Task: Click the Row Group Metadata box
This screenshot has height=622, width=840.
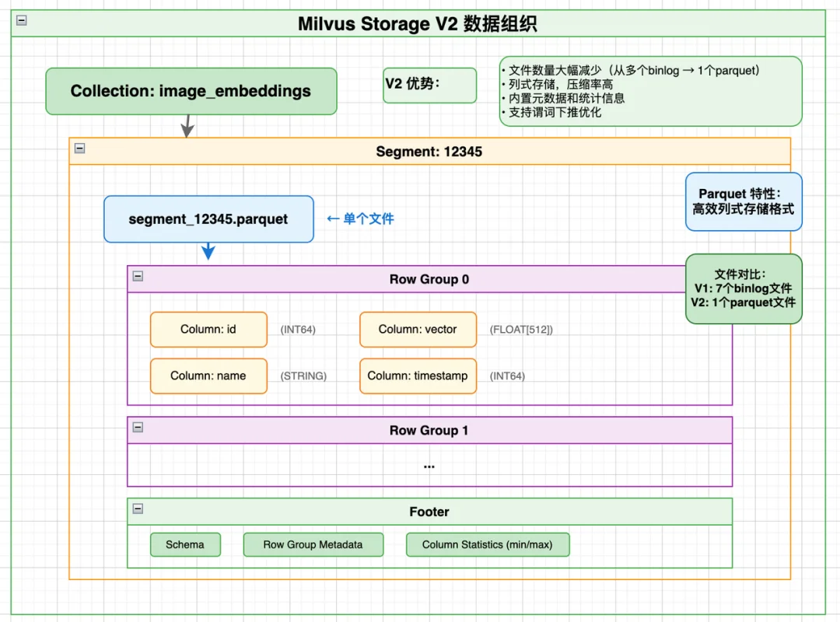Action: pos(313,545)
